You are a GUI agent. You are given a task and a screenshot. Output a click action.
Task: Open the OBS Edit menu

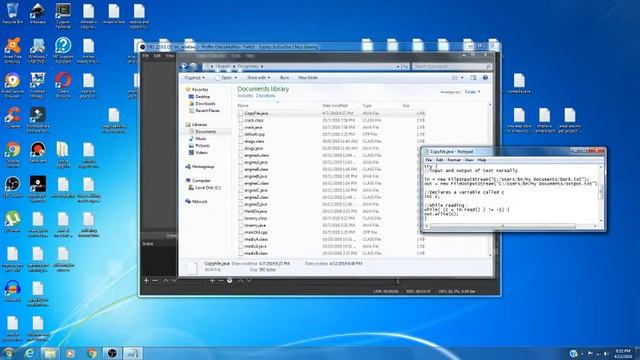click(157, 56)
